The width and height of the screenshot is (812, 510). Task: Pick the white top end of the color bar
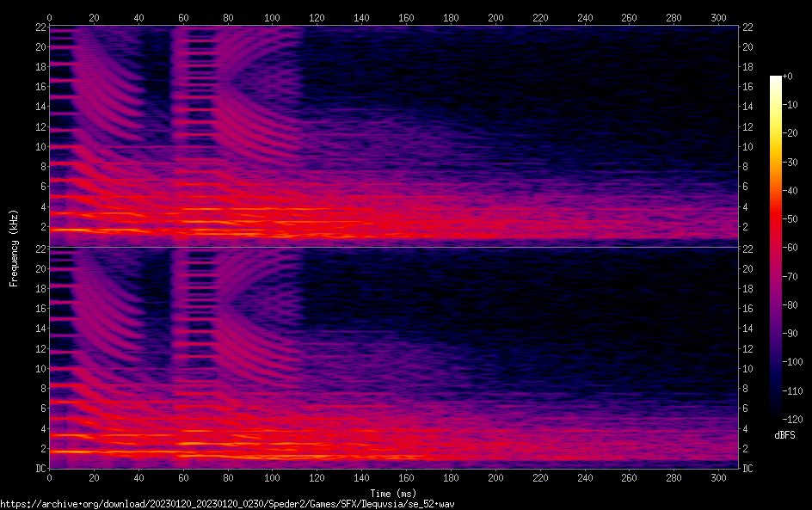click(776, 78)
